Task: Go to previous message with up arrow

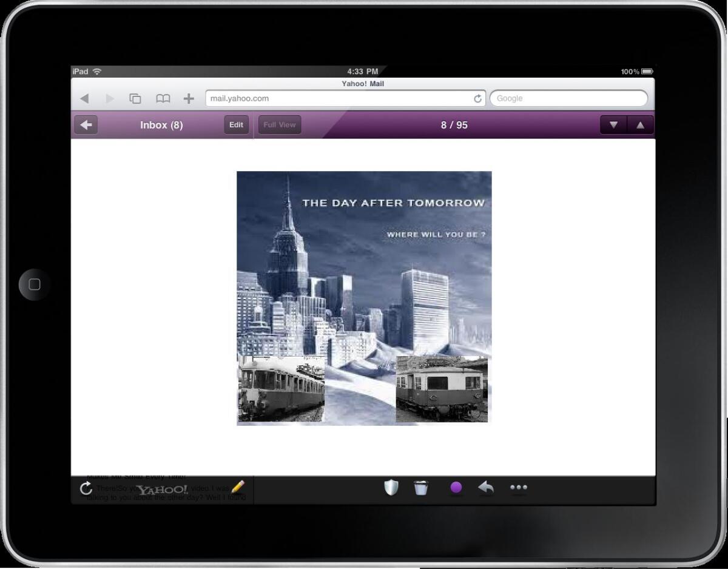Action: (640, 125)
